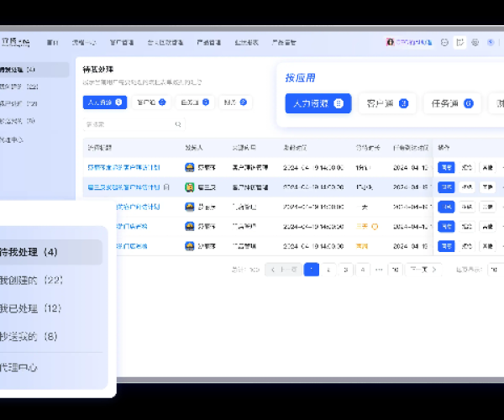Select the small blue 人力资源 tab above search
The height and width of the screenshot is (420, 504).
pos(105,102)
